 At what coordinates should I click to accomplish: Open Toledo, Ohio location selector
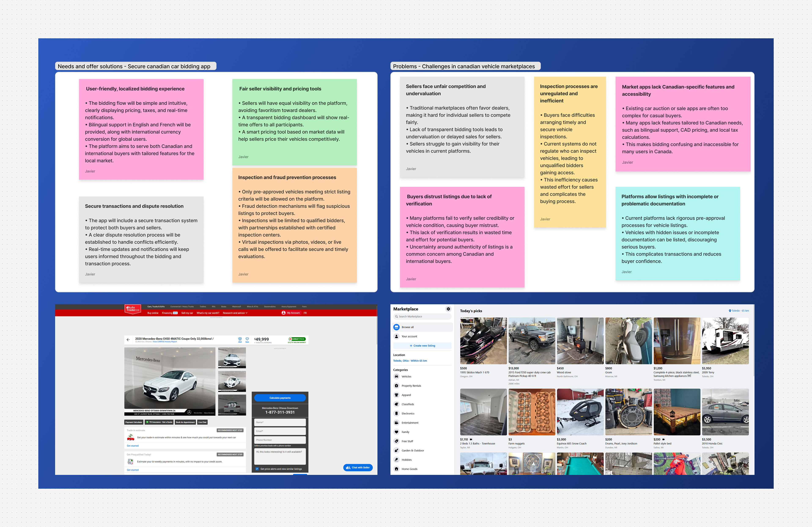pos(410,361)
